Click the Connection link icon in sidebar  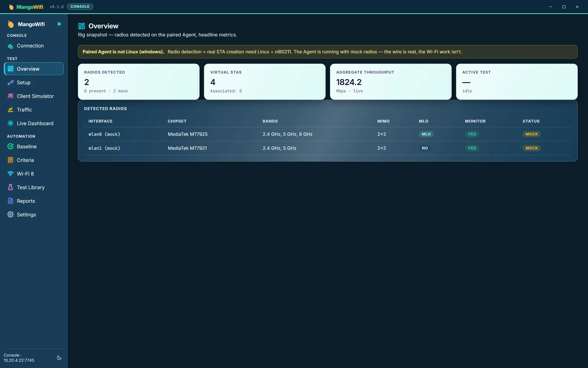point(10,46)
